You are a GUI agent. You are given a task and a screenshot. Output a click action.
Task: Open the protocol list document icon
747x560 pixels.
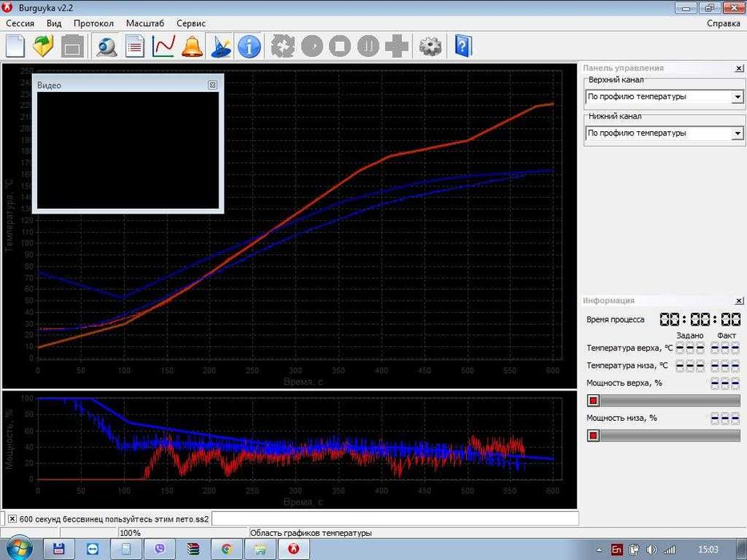(x=135, y=46)
